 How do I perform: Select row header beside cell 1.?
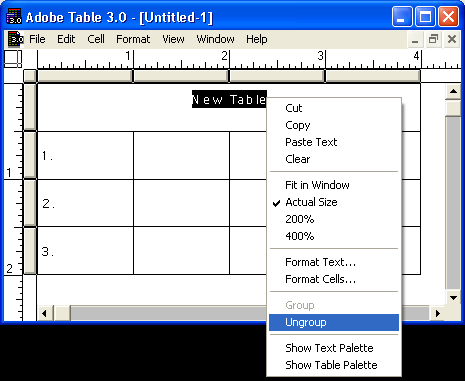pyautogui.click(x=30, y=155)
